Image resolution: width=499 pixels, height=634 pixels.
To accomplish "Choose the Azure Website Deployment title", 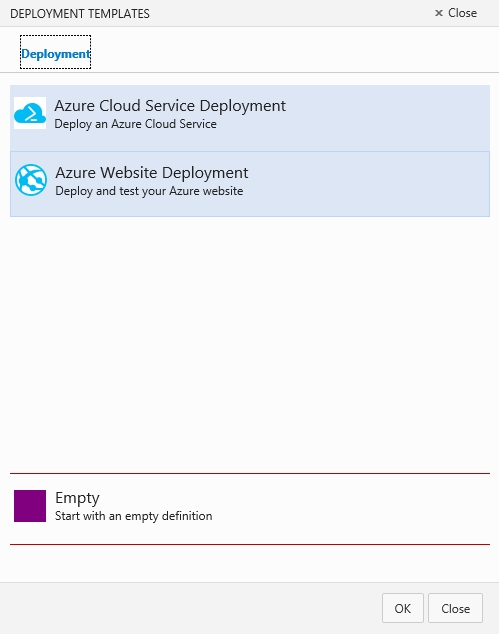I will click(x=152, y=173).
